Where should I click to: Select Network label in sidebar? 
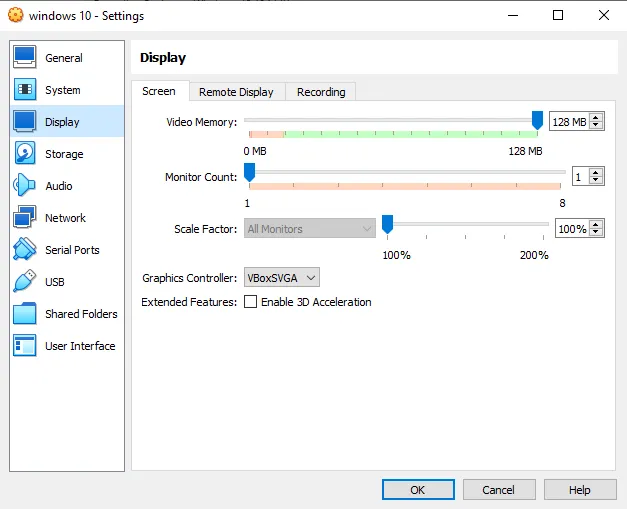tap(65, 218)
